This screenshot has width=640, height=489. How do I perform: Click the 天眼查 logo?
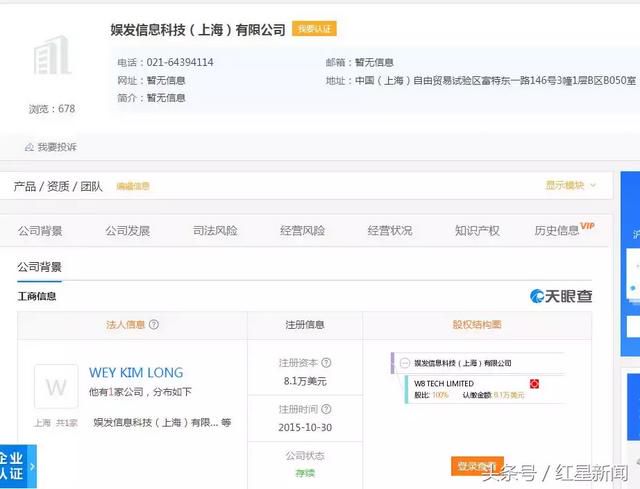tap(561, 296)
